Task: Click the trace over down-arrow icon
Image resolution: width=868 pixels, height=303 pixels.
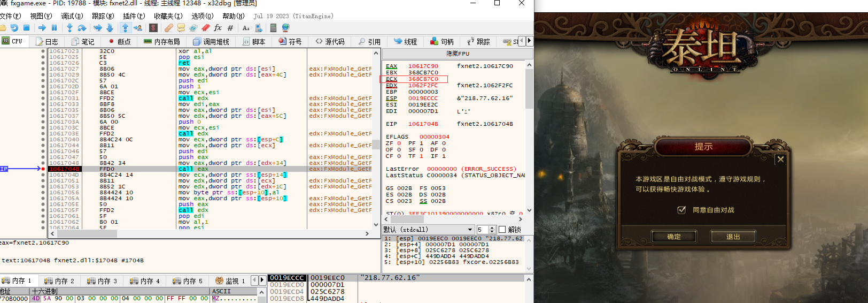Action: [110, 28]
